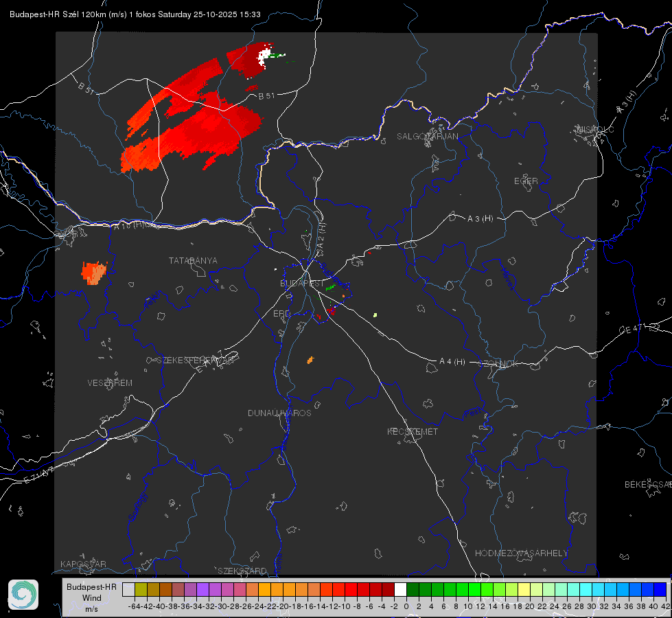Screen dimensions: 672x618
Task: Click the A 3 (H) road label
Action: pyautogui.click(x=480, y=219)
